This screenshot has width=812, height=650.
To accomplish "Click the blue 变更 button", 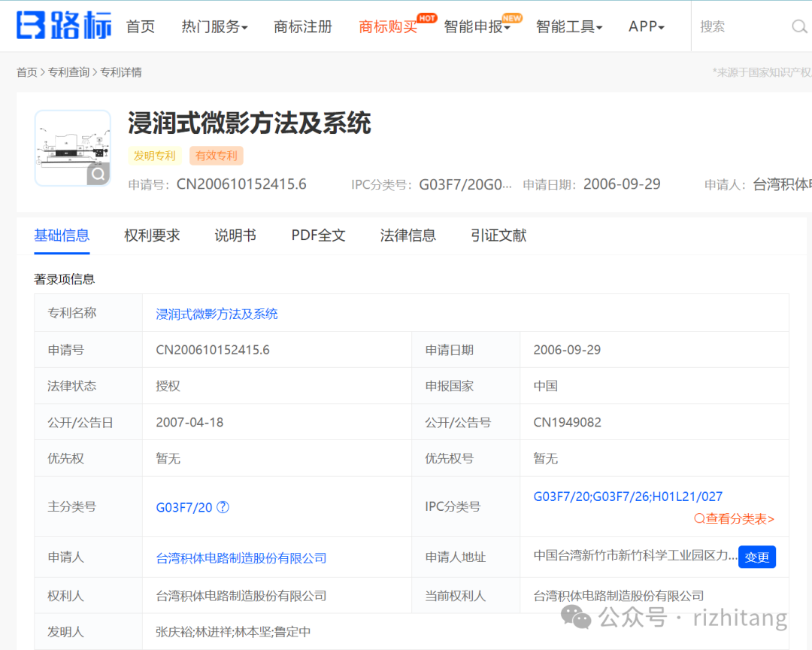I will (x=757, y=557).
